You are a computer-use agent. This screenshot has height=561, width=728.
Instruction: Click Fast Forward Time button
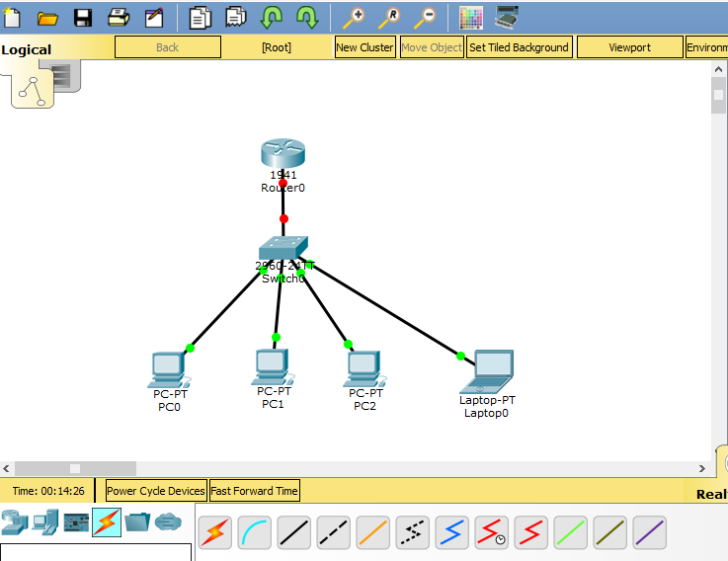[254, 491]
